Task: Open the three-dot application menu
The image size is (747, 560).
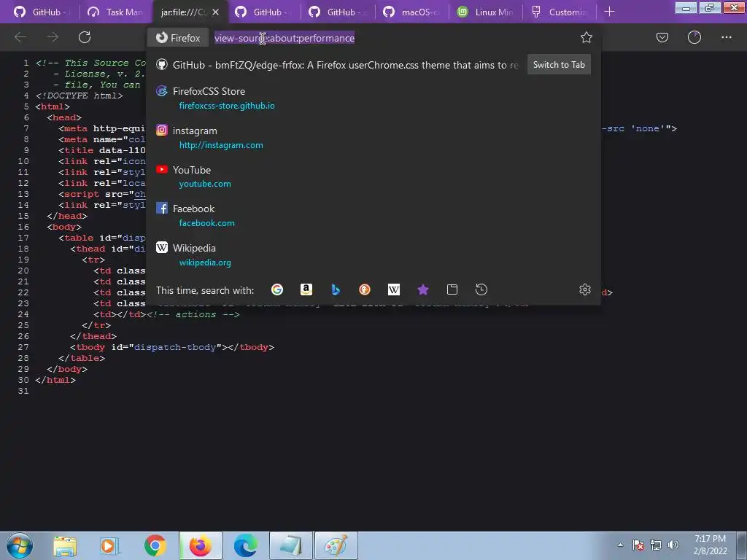Action: pos(726,37)
